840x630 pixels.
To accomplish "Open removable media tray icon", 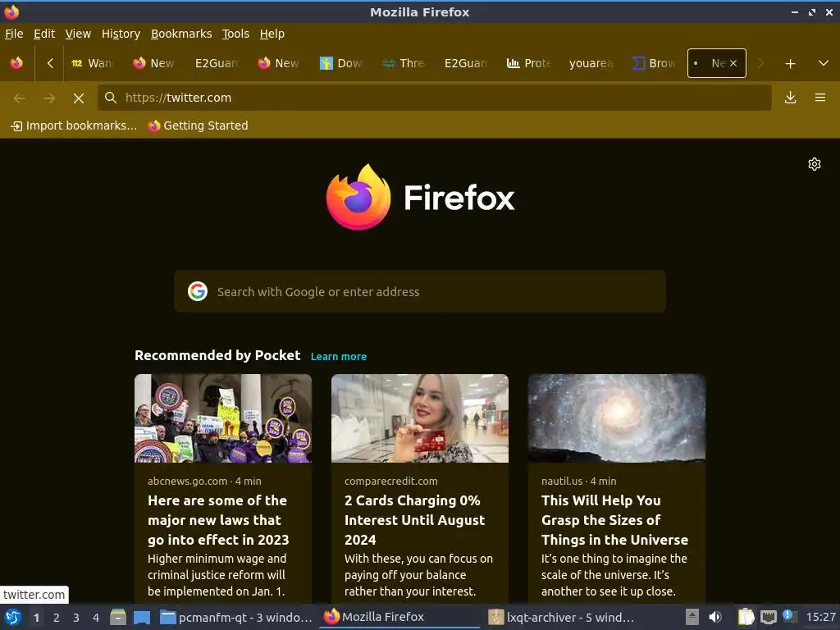I will pyautogui.click(x=692, y=617).
